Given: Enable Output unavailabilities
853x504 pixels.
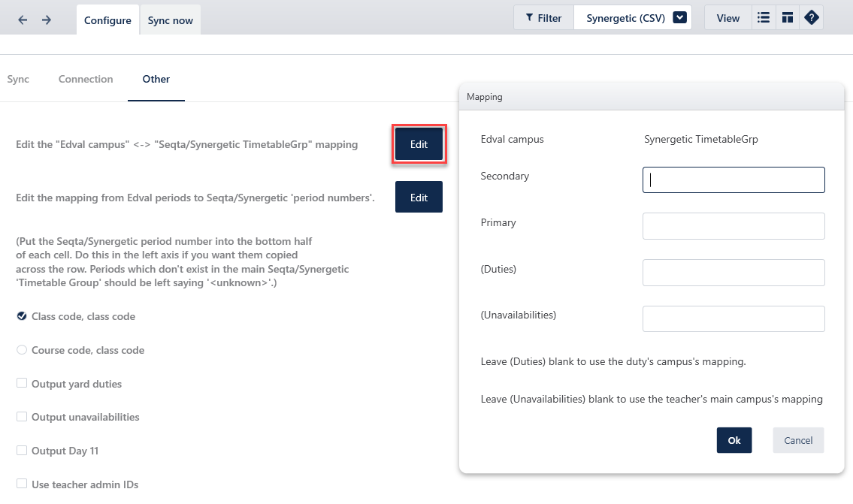Looking at the screenshot, I should pos(22,416).
